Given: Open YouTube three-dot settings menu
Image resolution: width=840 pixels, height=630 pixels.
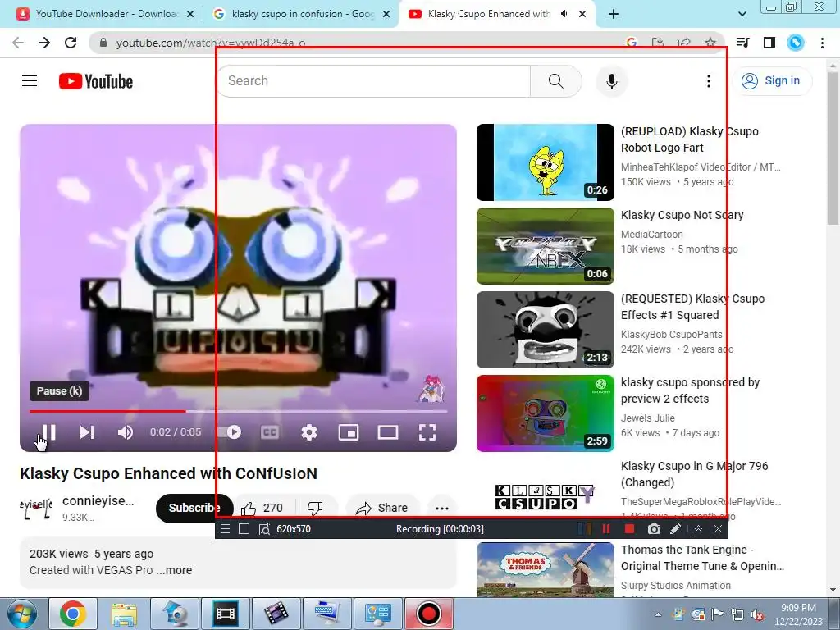Looking at the screenshot, I should (709, 81).
